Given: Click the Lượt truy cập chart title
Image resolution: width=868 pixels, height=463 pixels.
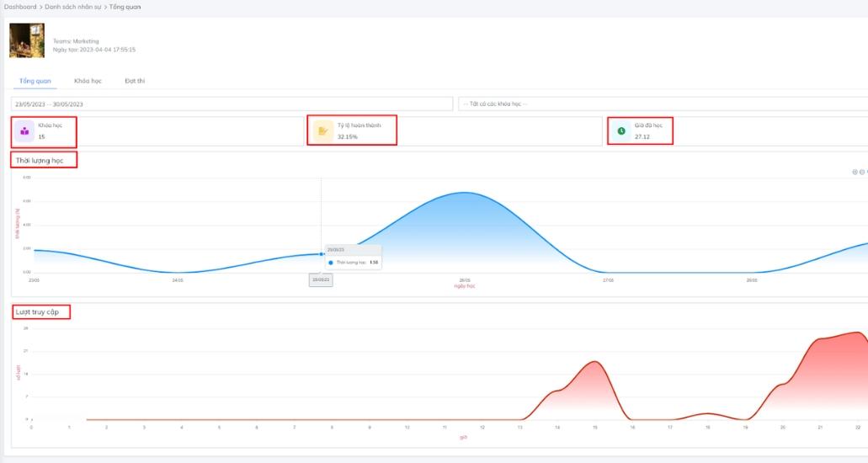Looking at the screenshot, I should click(37, 311).
